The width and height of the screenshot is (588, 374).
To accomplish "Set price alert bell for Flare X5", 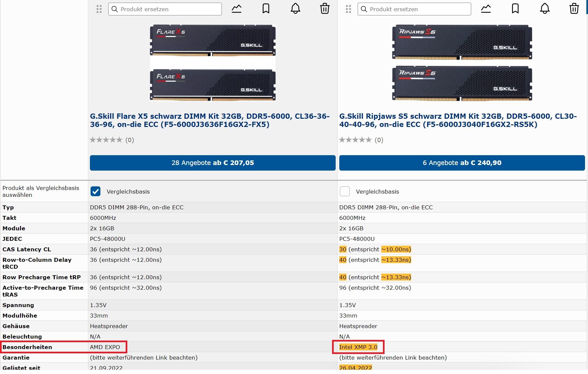I will 295,9.
